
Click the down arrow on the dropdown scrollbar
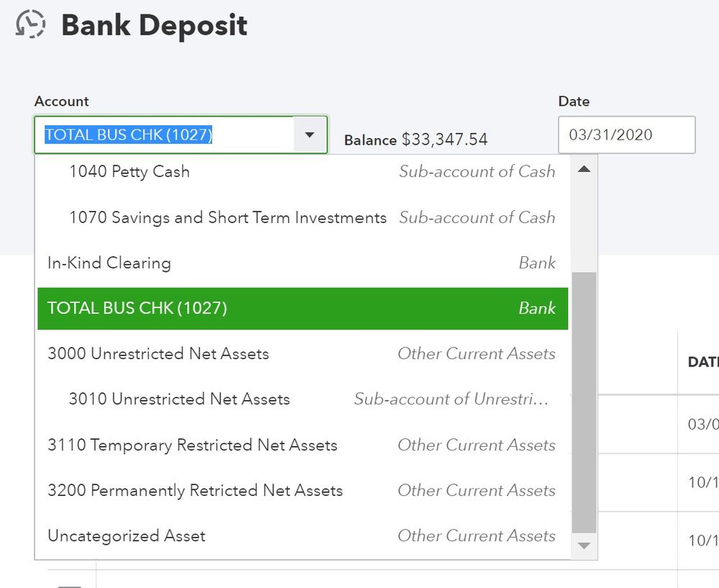(584, 546)
